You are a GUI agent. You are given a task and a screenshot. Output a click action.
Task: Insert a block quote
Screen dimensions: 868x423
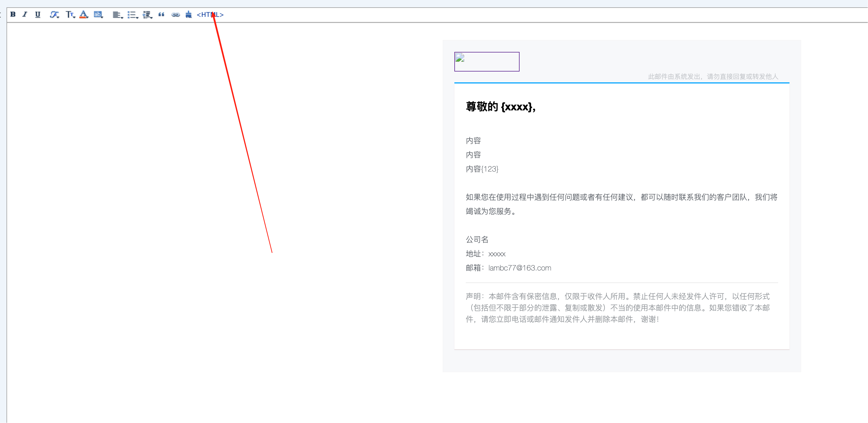pyautogui.click(x=161, y=14)
